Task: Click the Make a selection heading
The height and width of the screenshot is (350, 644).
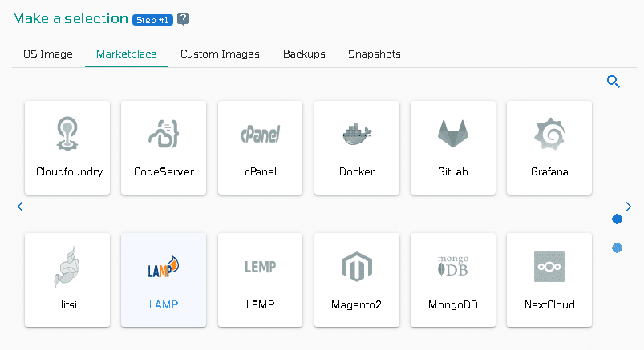Action: tap(71, 18)
